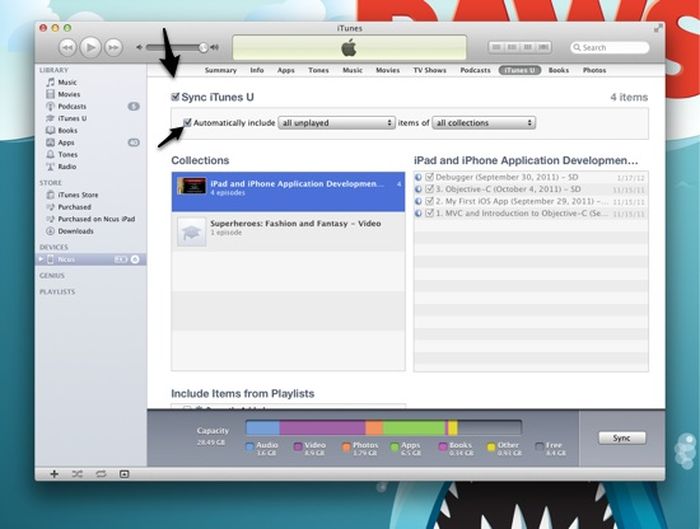Click the Sync button
The width and height of the screenshot is (700, 529).
pyautogui.click(x=622, y=438)
